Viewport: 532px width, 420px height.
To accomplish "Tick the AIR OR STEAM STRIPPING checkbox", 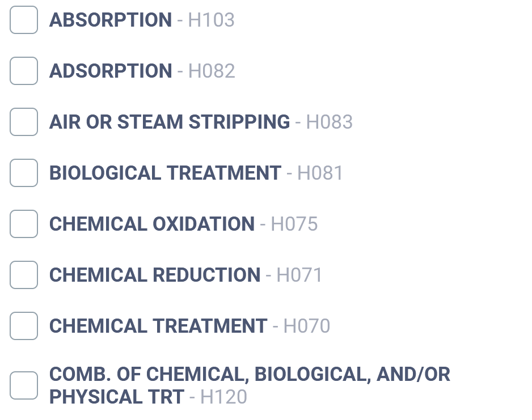I will coord(24,122).
